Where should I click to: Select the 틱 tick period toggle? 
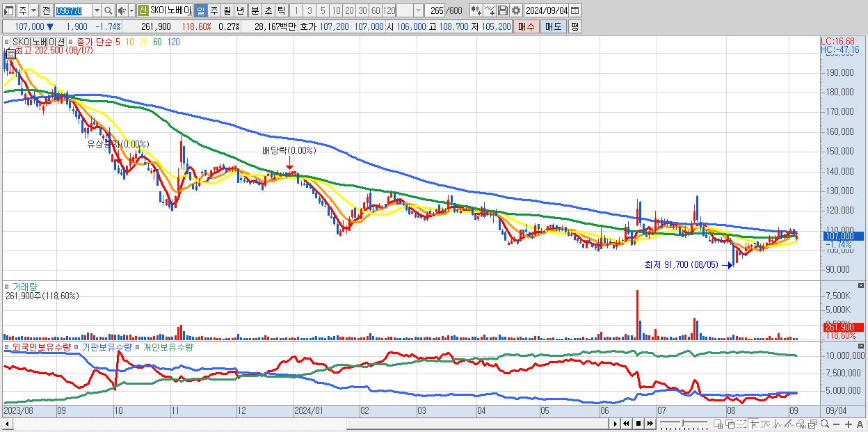tap(281, 10)
